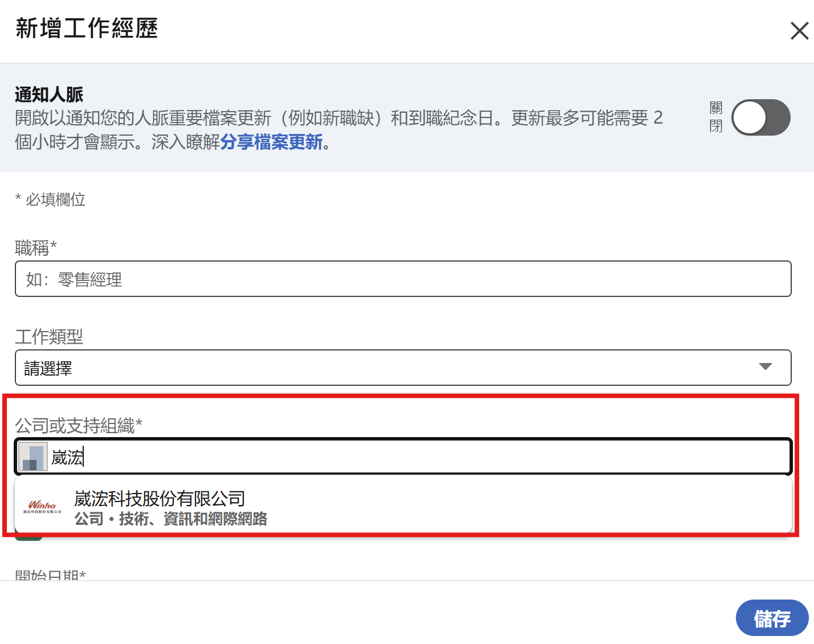814x644 pixels.
Task: Click the Winho company logo
Action: (42, 507)
